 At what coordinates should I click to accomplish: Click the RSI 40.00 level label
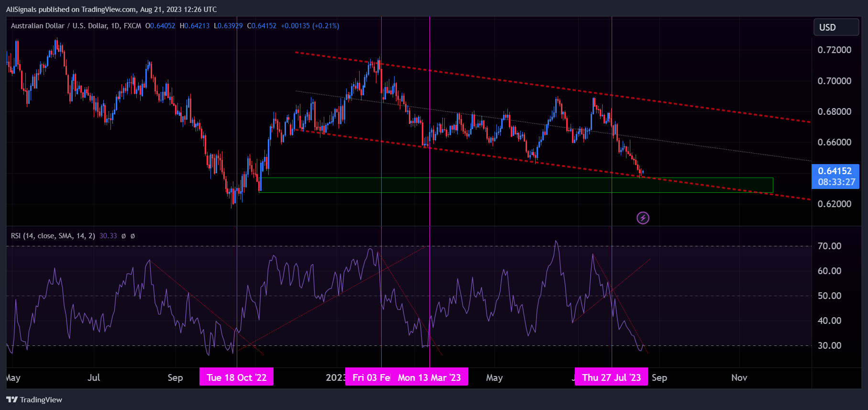829,321
